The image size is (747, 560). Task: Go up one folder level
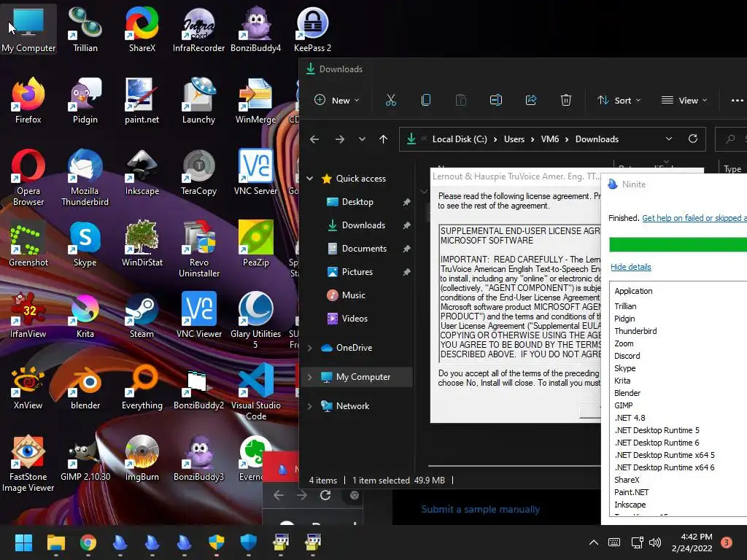pos(384,139)
